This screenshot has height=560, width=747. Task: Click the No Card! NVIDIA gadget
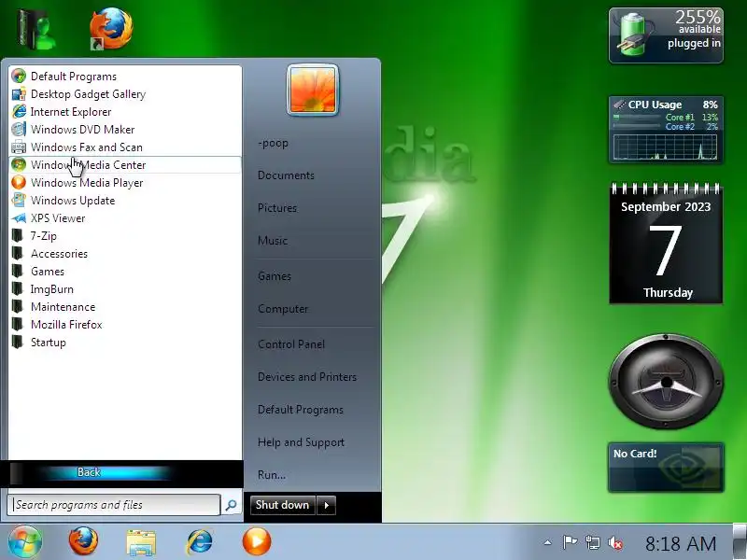(x=666, y=468)
